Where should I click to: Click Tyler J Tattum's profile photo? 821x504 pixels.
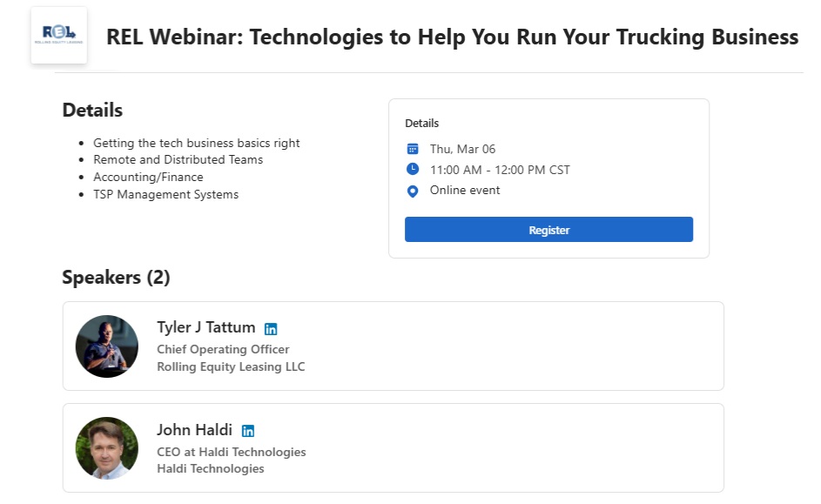[x=107, y=346]
